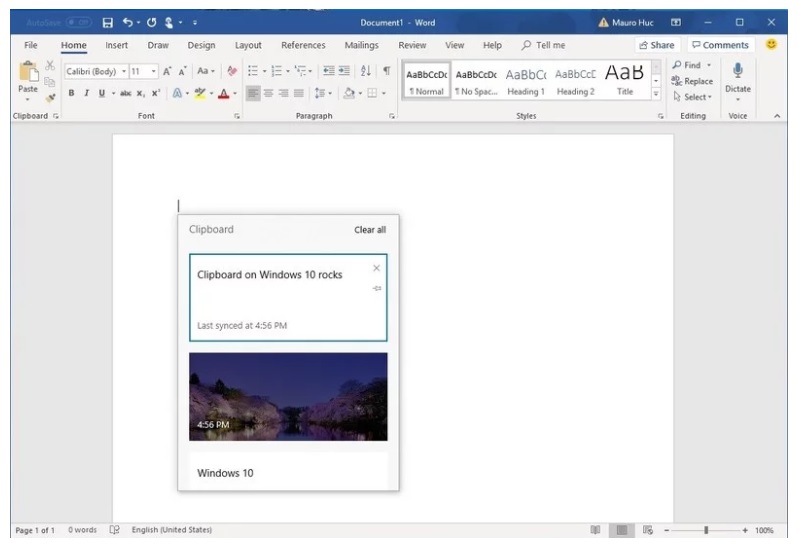Open spelling proofing icon in status bar
Viewport: 799px width, 547px height.
(x=115, y=530)
